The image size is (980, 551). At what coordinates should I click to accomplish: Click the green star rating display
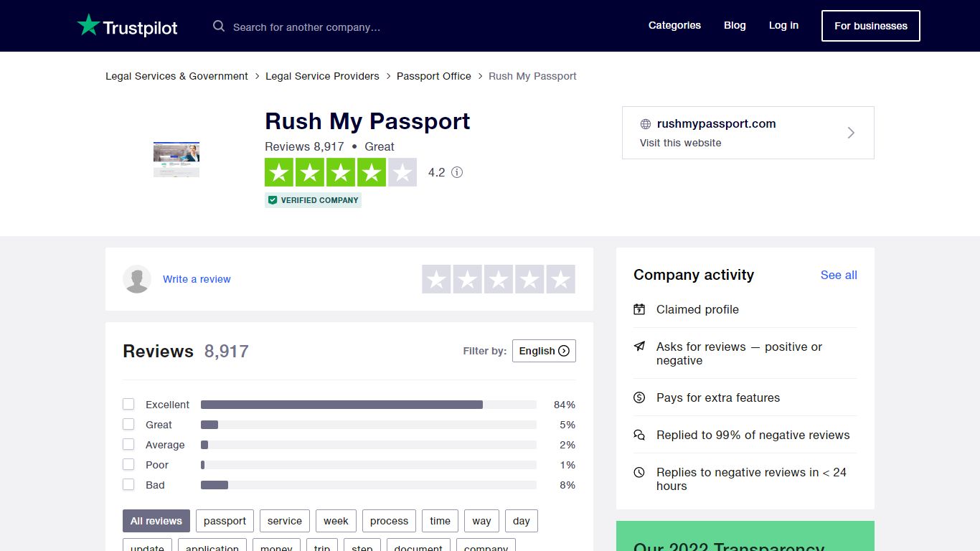click(x=341, y=173)
